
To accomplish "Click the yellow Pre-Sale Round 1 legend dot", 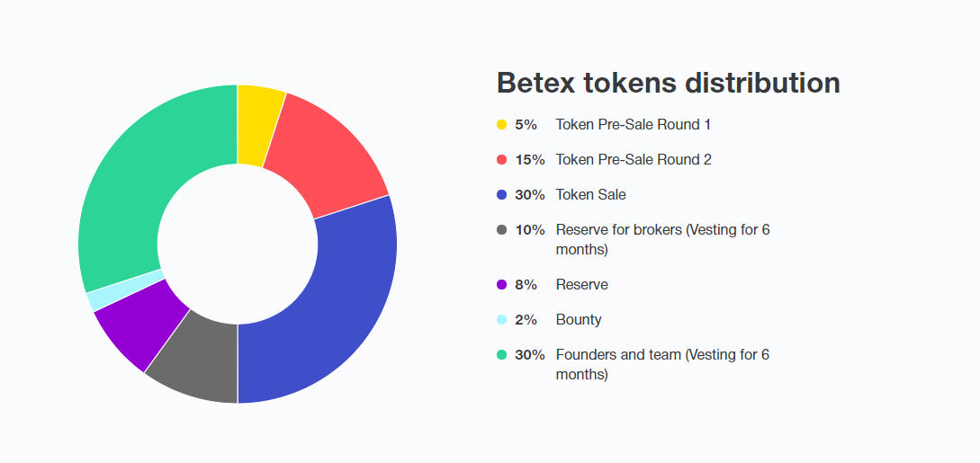I will point(502,125).
